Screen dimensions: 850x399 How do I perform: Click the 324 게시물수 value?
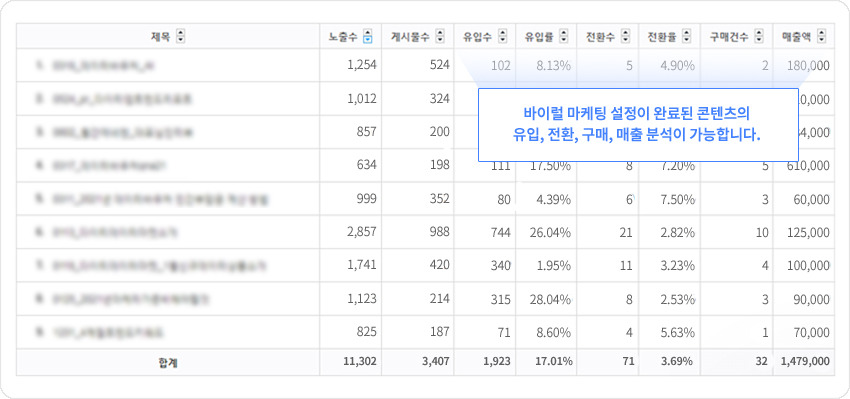point(440,99)
